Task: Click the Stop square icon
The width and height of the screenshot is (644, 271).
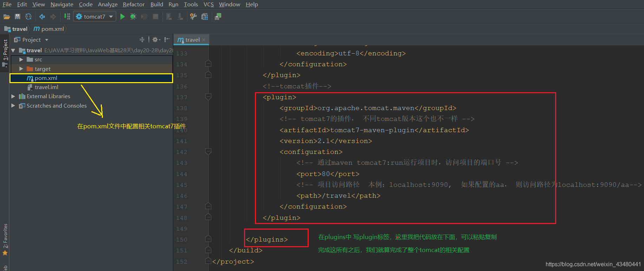Action: (x=156, y=16)
